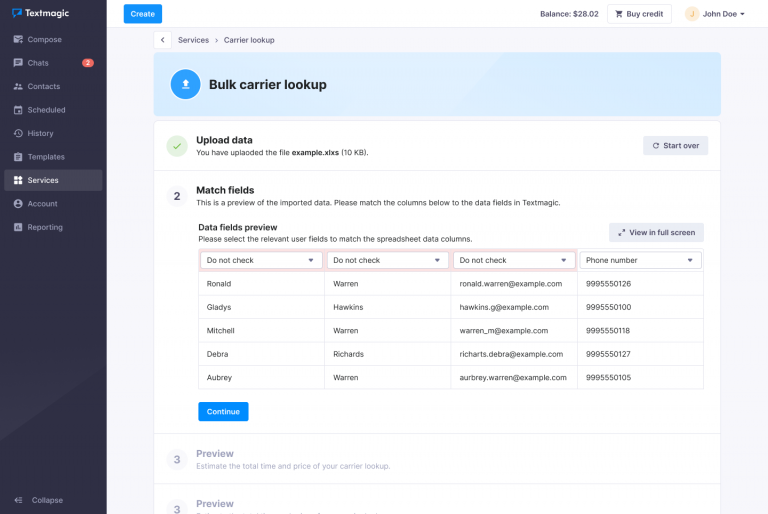This screenshot has width=768, height=514.
Task: Click the back arrow beside breadcrumbs
Action: 162,40
